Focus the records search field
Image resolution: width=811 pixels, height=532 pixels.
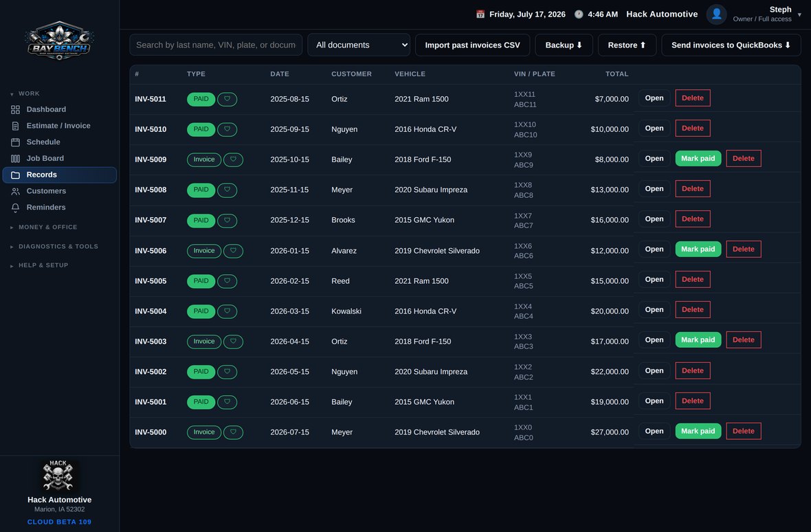(216, 45)
